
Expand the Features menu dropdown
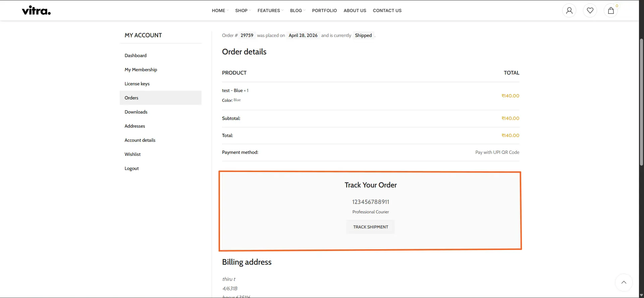(270, 10)
